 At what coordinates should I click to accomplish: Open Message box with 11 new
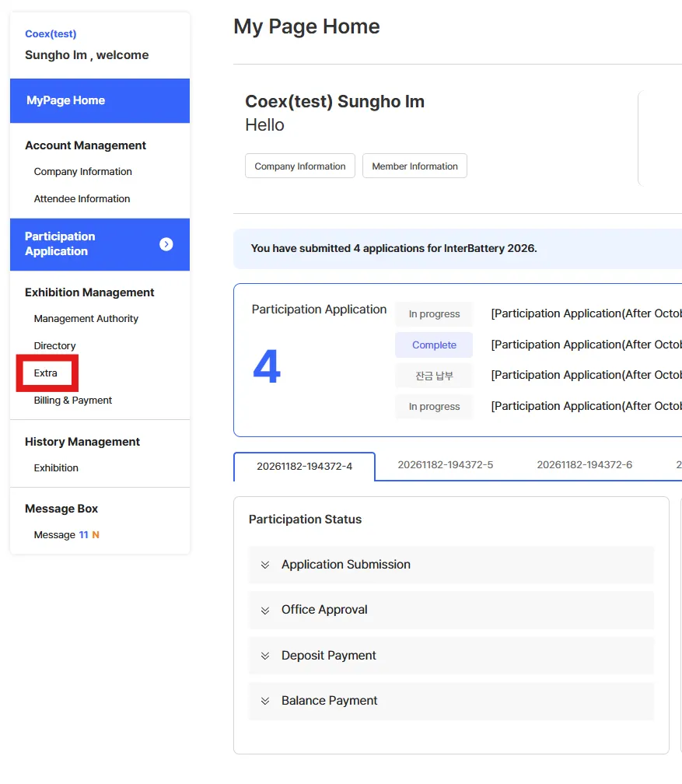tap(66, 535)
